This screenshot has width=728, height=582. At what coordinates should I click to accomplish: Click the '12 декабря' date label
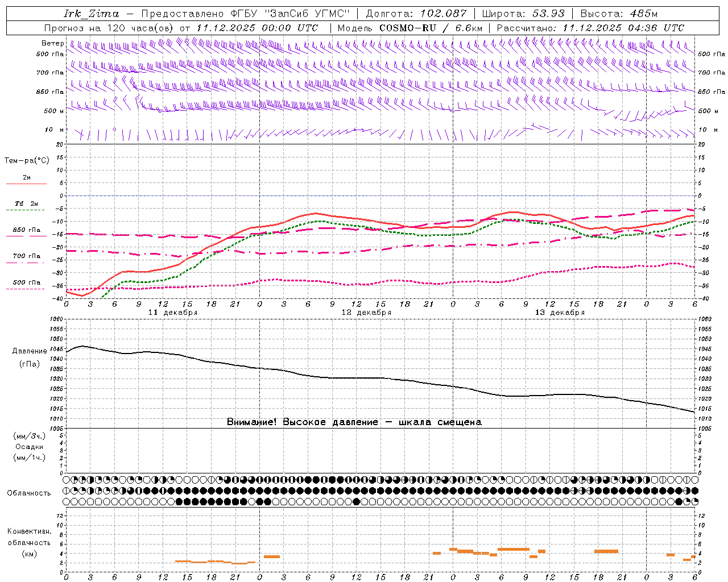[x=366, y=313]
